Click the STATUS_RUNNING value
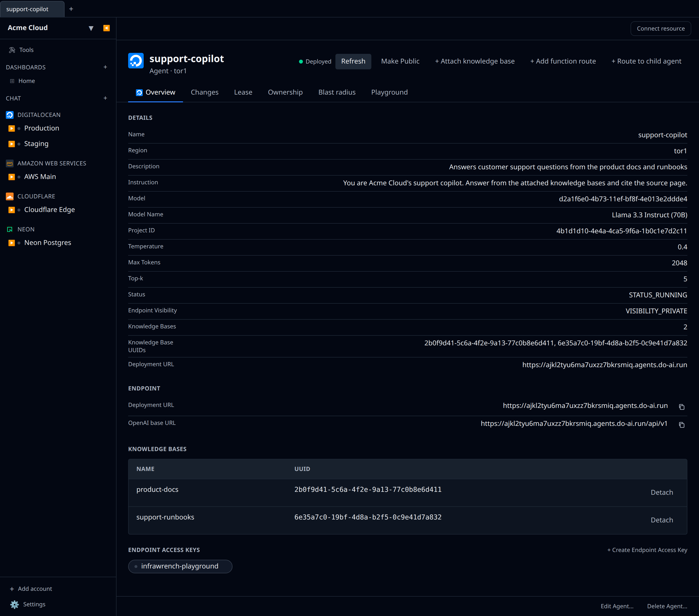The image size is (699, 616). (x=658, y=295)
